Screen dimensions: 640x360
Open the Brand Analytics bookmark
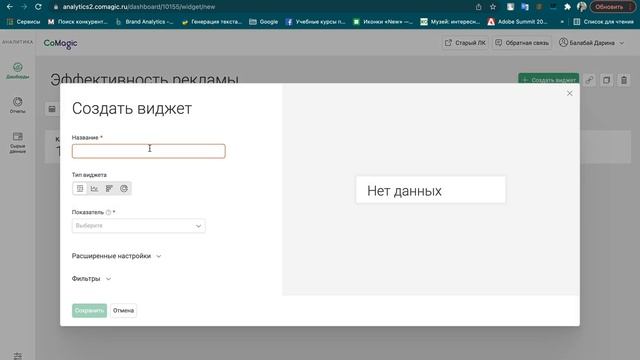(x=144, y=22)
